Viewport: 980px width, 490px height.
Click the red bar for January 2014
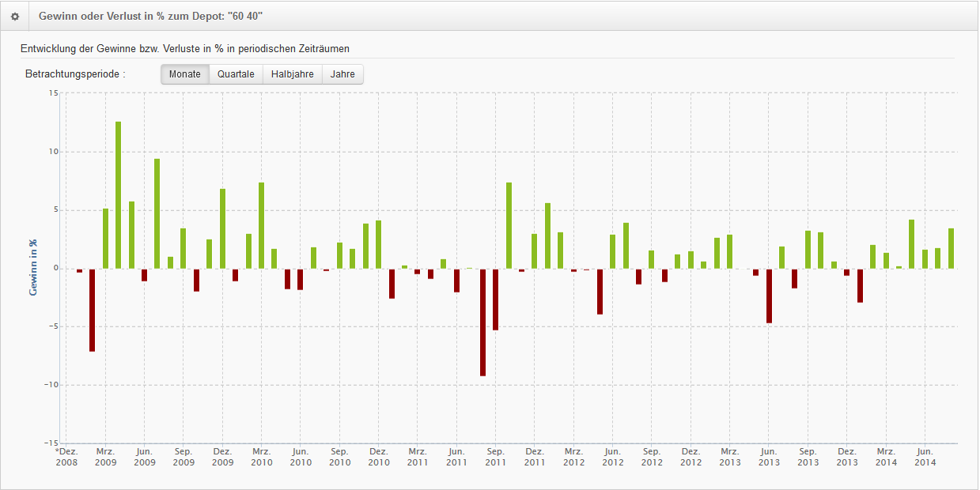860,285
